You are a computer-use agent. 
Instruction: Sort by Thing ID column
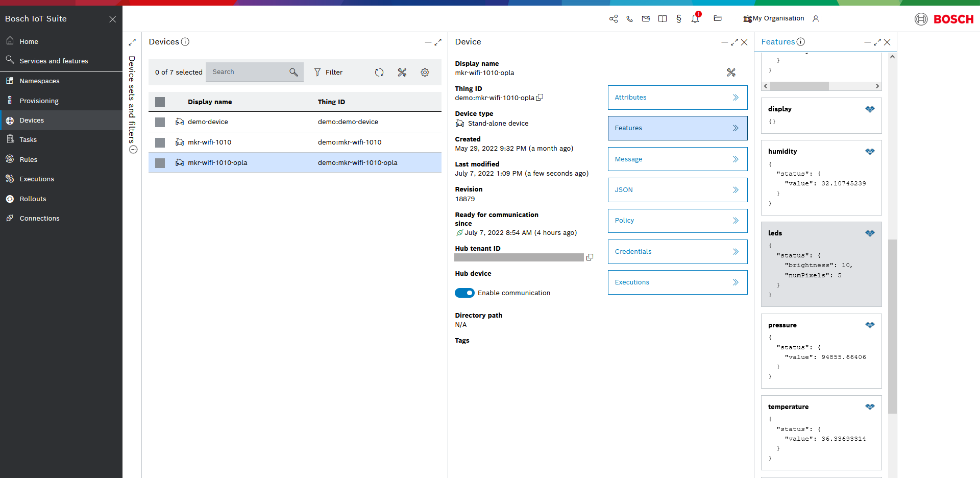pos(331,102)
